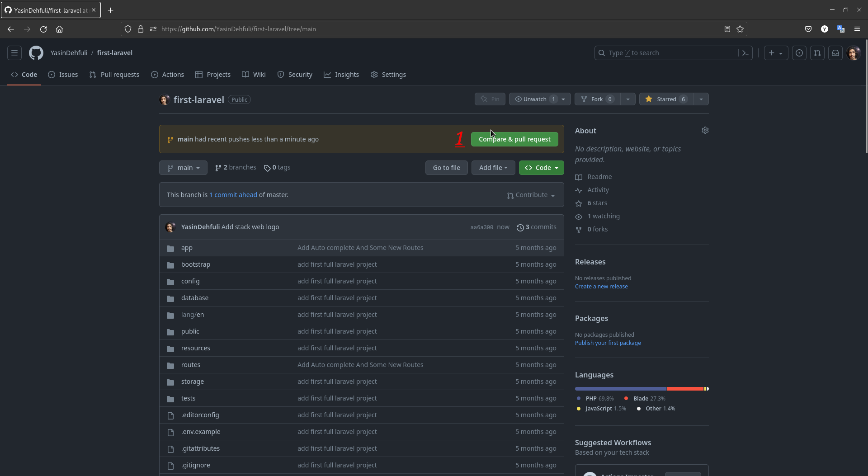This screenshot has height=476, width=868.
Task: Open the translate extension icon
Action: [841, 29]
